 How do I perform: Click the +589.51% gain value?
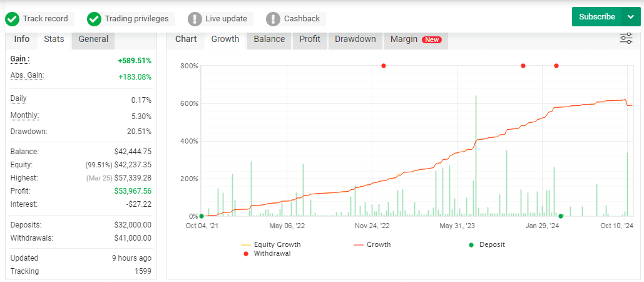tap(135, 61)
